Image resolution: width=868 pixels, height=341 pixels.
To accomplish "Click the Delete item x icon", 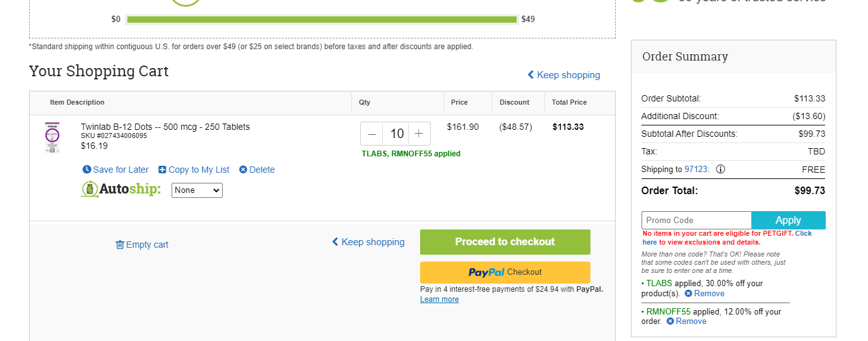I will click(x=243, y=170).
